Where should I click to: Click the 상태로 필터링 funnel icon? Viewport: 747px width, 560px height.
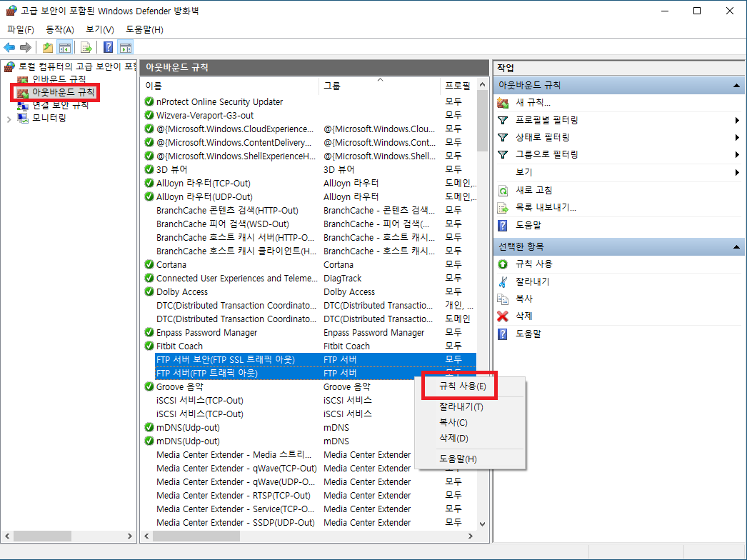tap(503, 137)
